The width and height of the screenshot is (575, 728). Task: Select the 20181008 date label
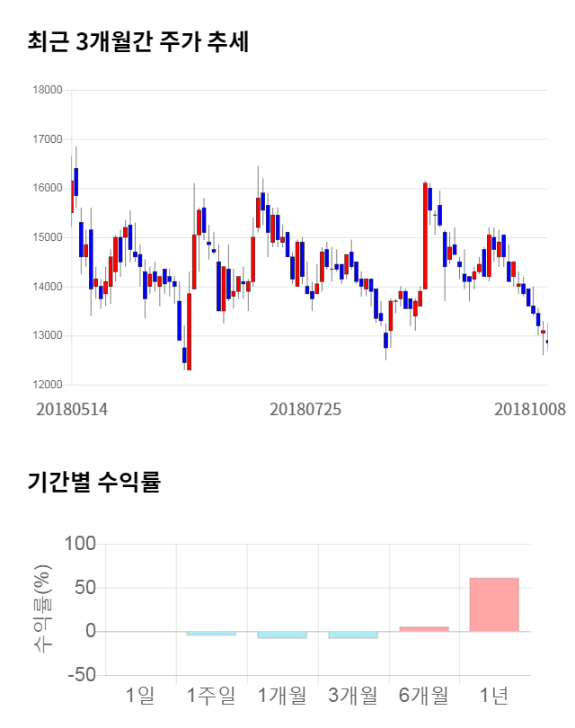pyautogui.click(x=529, y=409)
